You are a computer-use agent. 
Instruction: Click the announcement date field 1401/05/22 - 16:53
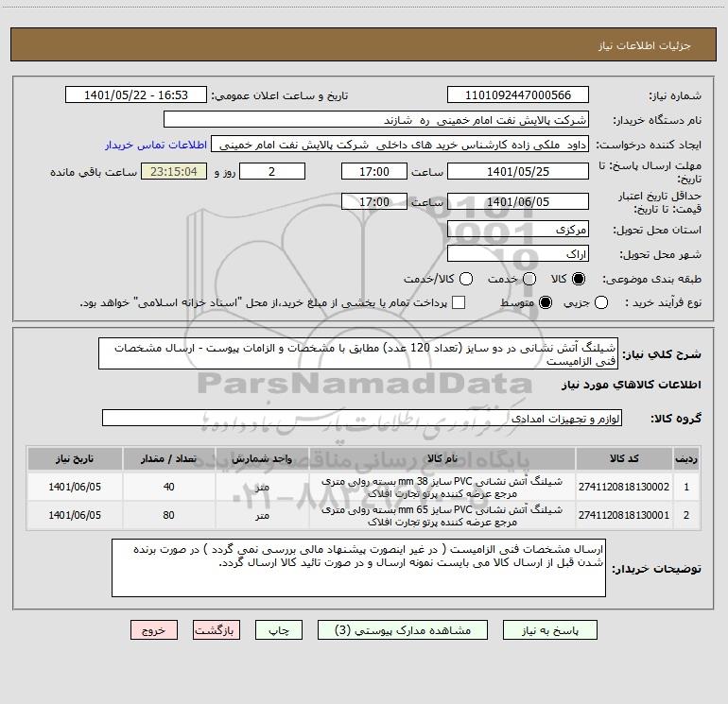coord(136,95)
